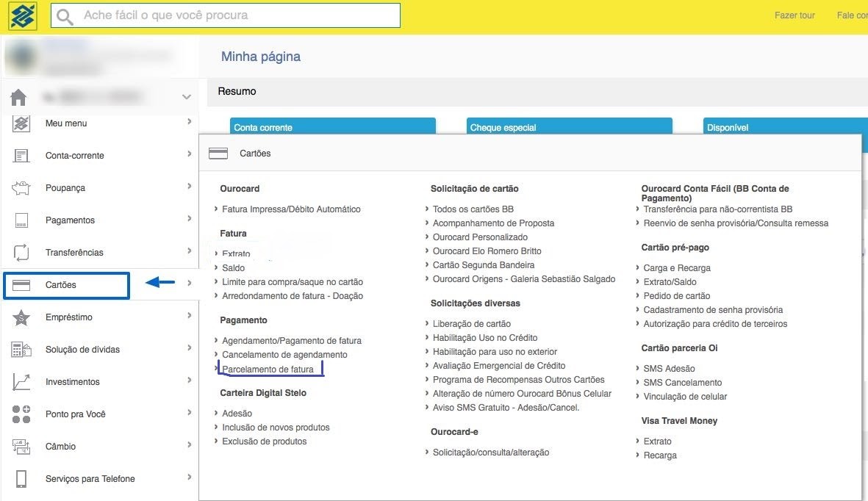Click the Ponto pra Você dots icon

pos(21,414)
